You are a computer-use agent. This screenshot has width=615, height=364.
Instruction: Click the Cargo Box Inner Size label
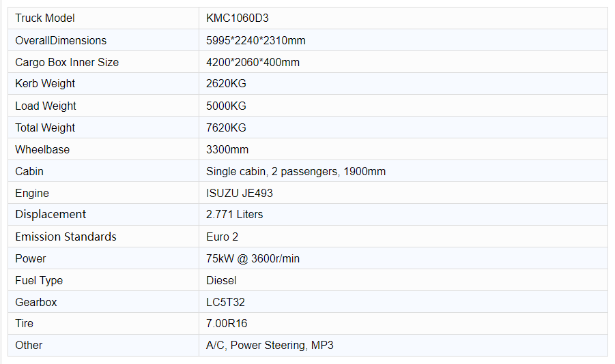click(x=67, y=62)
